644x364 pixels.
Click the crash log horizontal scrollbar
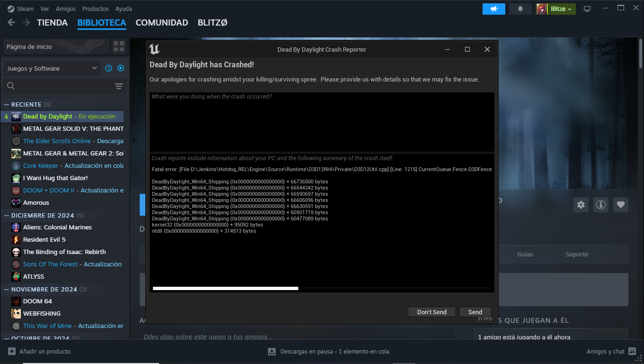225,288
